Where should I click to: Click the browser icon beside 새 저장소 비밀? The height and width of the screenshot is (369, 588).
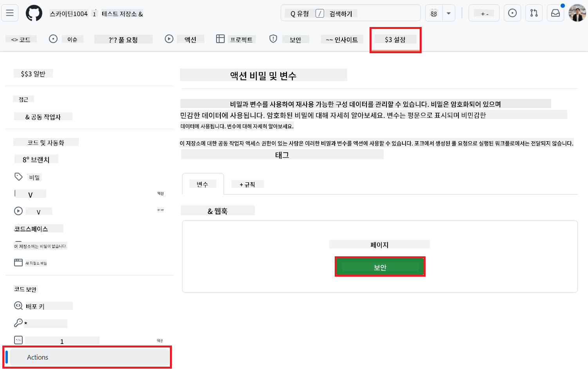pyautogui.click(x=18, y=263)
